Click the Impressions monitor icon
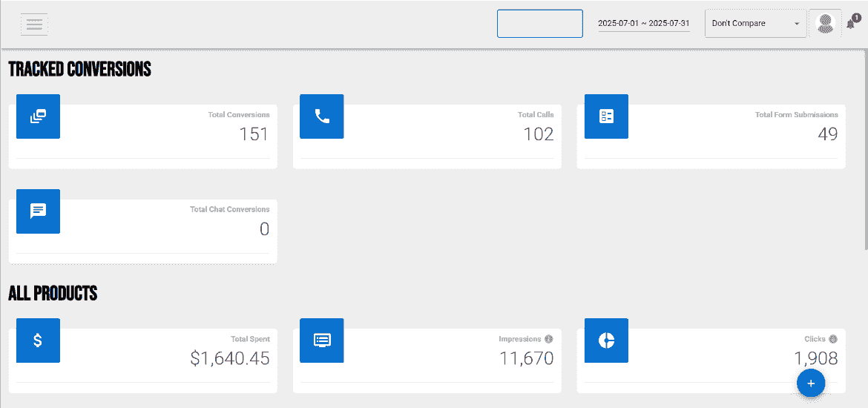 [322, 340]
